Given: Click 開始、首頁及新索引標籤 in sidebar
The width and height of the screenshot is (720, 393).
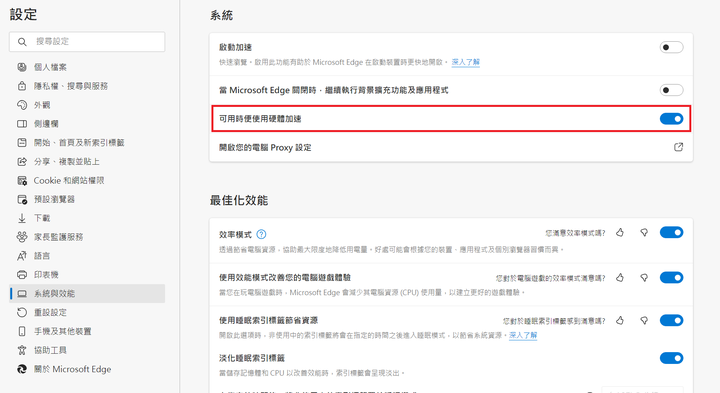Looking at the screenshot, I should (79, 142).
